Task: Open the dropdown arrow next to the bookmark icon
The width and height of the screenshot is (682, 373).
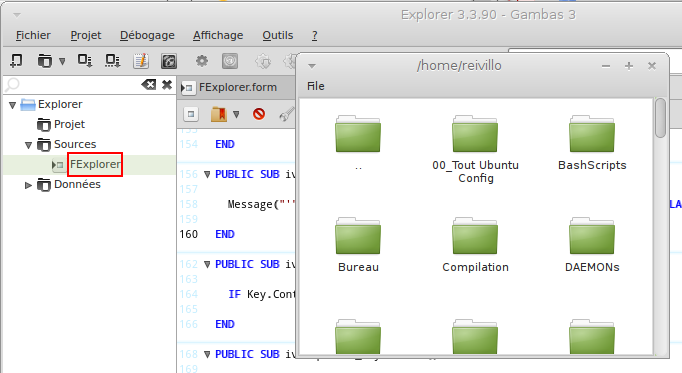Action: (236, 114)
